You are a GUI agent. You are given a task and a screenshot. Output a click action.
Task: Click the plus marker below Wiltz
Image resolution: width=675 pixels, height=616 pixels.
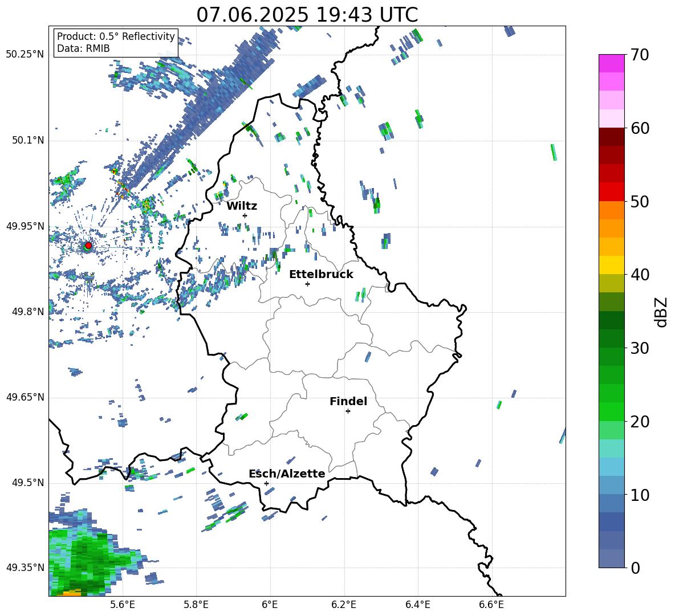click(x=245, y=215)
